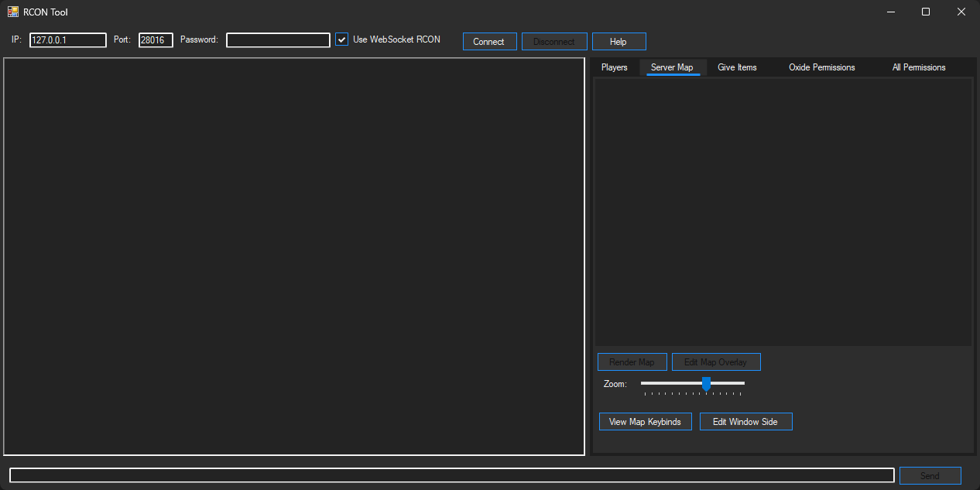Click the Edit Window Side button

[x=745, y=421]
